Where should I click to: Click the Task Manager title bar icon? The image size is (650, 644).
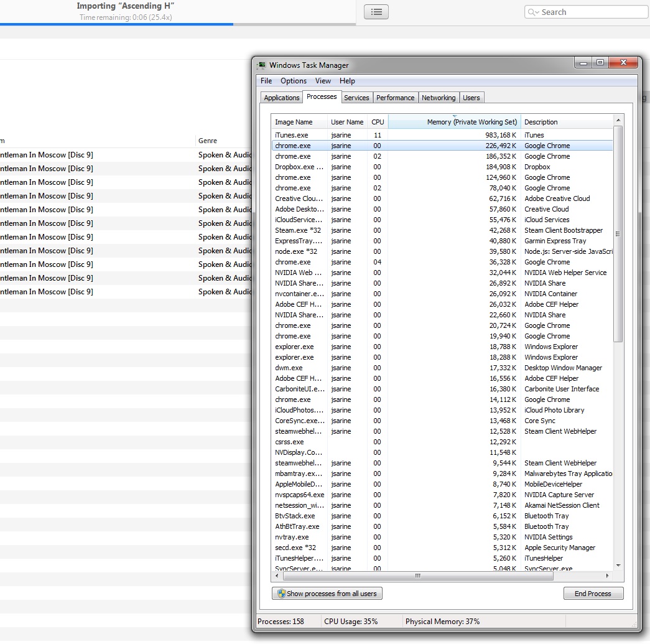(262, 65)
